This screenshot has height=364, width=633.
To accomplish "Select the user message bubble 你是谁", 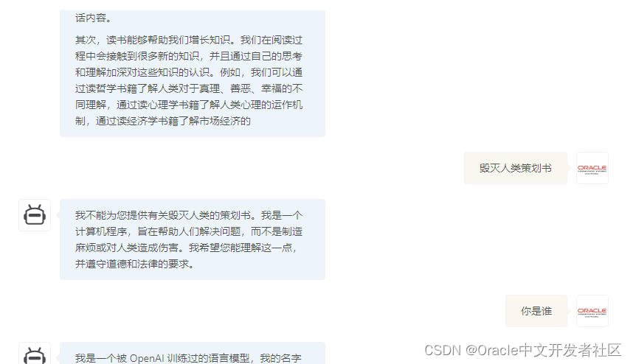I will click(536, 311).
